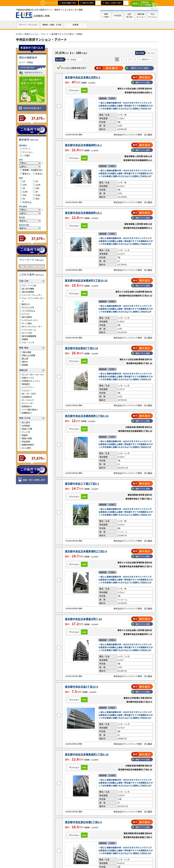Open the 中古住宅 navigation item

118,15
